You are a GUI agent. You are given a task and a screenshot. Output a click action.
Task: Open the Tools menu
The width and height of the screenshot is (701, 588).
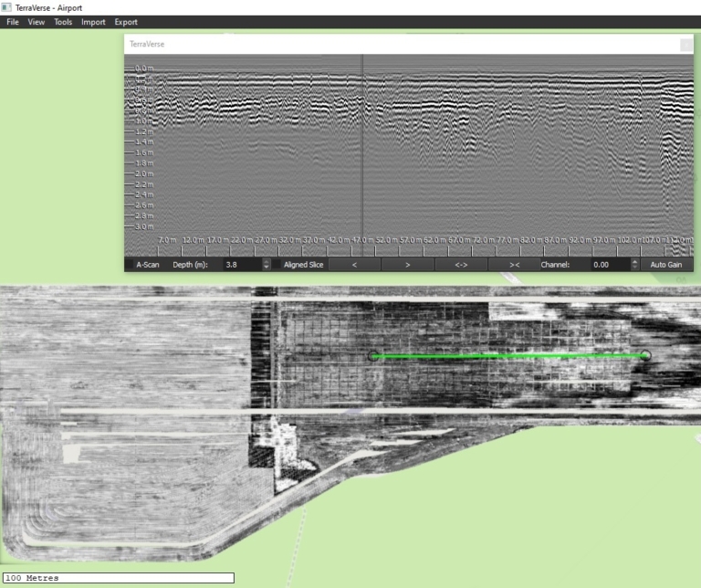click(x=63, y=22)
